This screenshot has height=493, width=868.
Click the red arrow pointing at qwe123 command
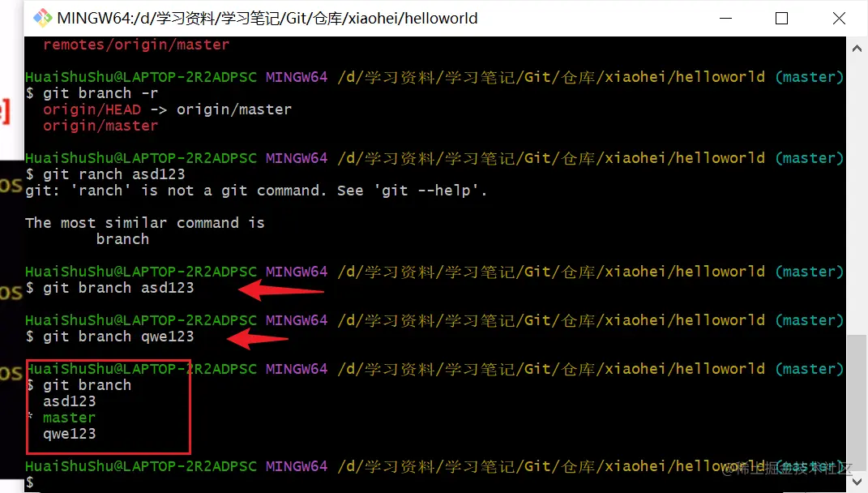tap(258, 338)
